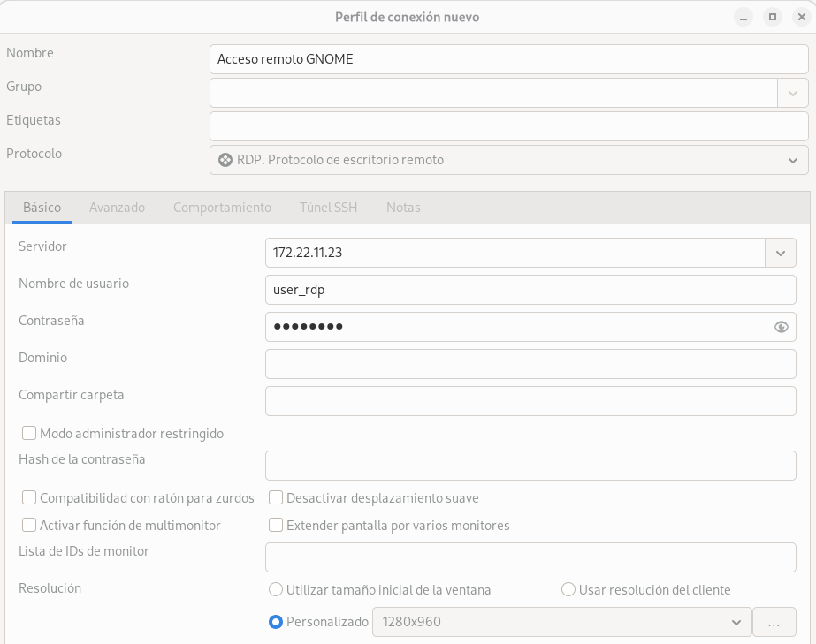Select Utilizar tamaño inicial de la ventana
The height and width of the screenshot is (644, 816).
tap(276, 589)
